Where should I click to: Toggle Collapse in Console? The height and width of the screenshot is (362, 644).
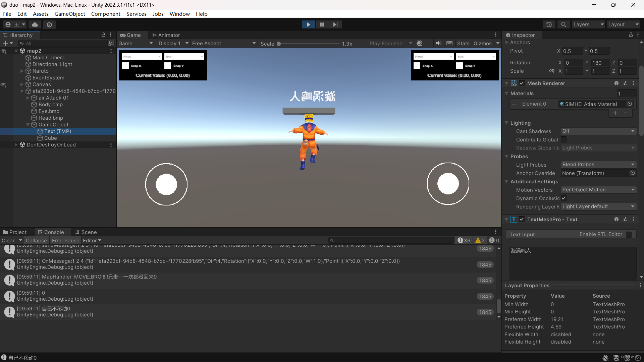36,240
